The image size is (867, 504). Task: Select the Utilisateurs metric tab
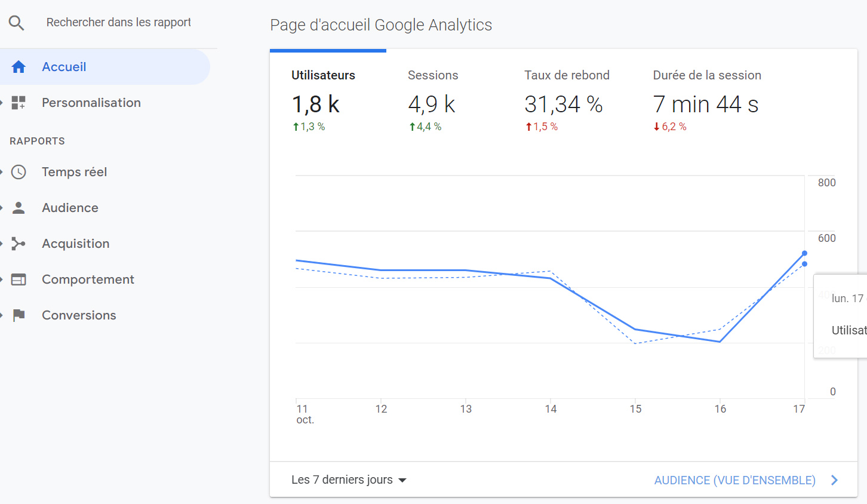[328, 100]
